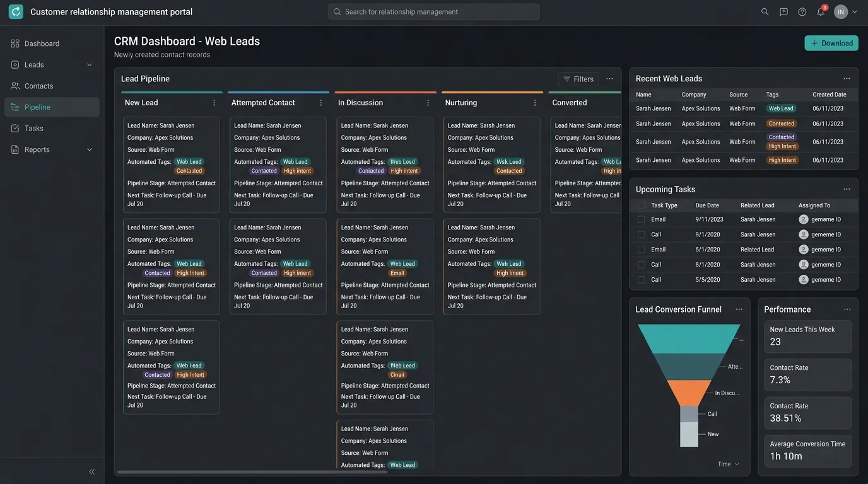The height and width of the screenshot is (484, 868).
Task: Go to Dashboard in sidebar
Action: pos(52,43)
